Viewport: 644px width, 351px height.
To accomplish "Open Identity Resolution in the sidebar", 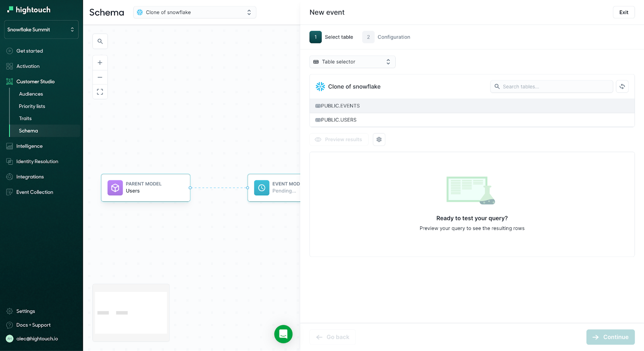I will [37, 162].
